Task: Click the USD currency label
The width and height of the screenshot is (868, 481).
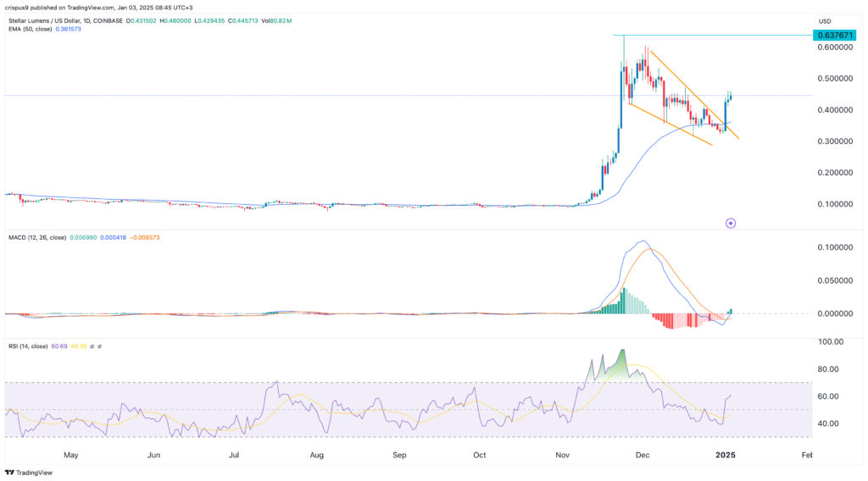Action: pos(825,21)
